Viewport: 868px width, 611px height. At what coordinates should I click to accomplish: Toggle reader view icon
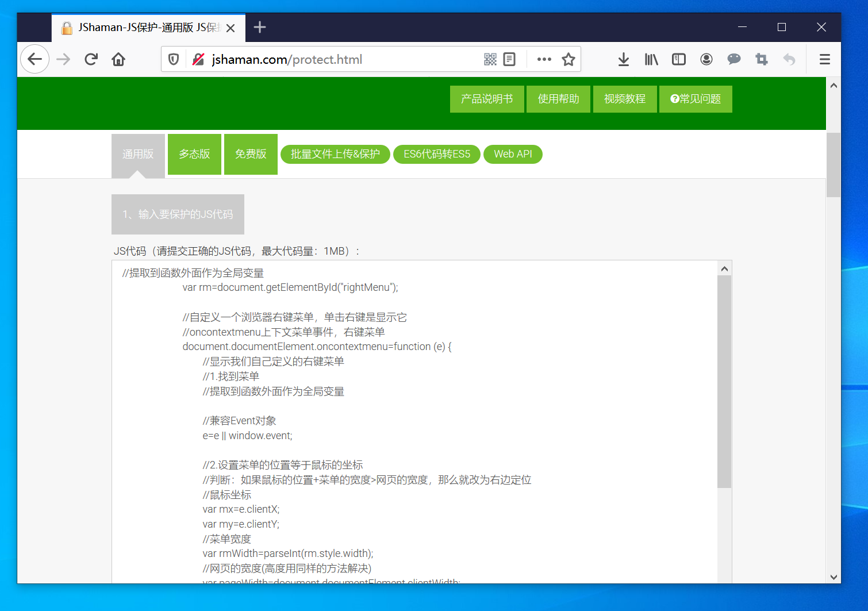pyautogui.click(x=509, y=59)
